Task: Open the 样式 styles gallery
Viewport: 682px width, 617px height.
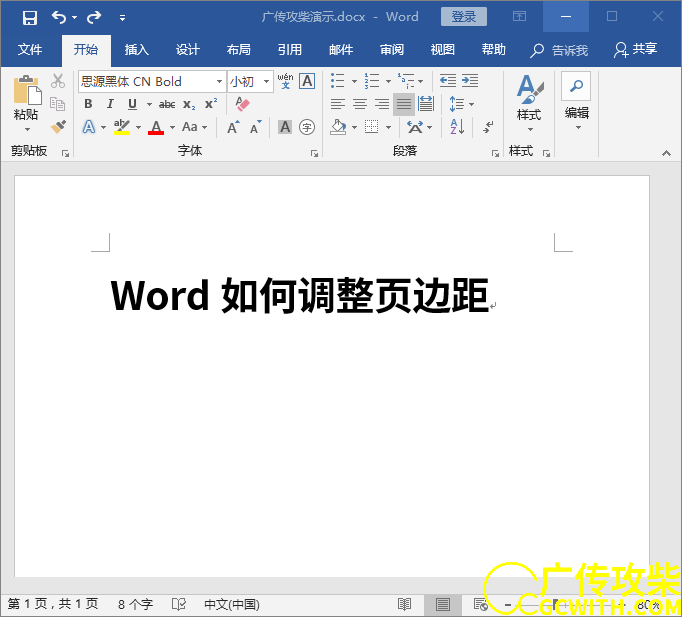Action: 529,103
